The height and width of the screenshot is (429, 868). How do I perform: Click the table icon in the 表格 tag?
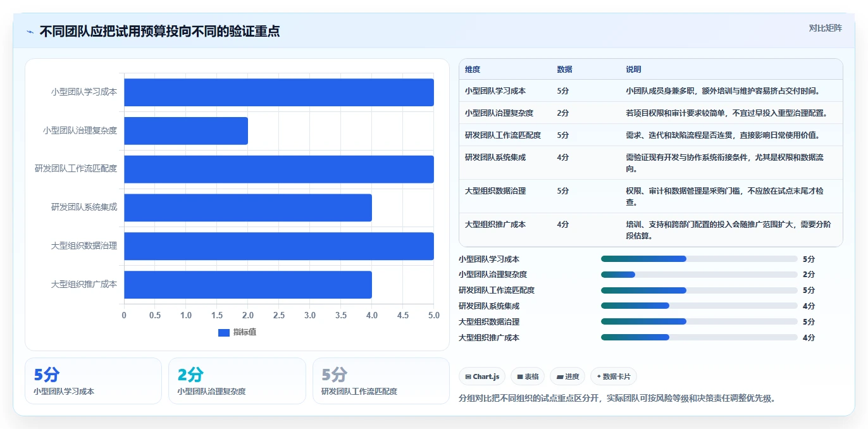(520, 376)
